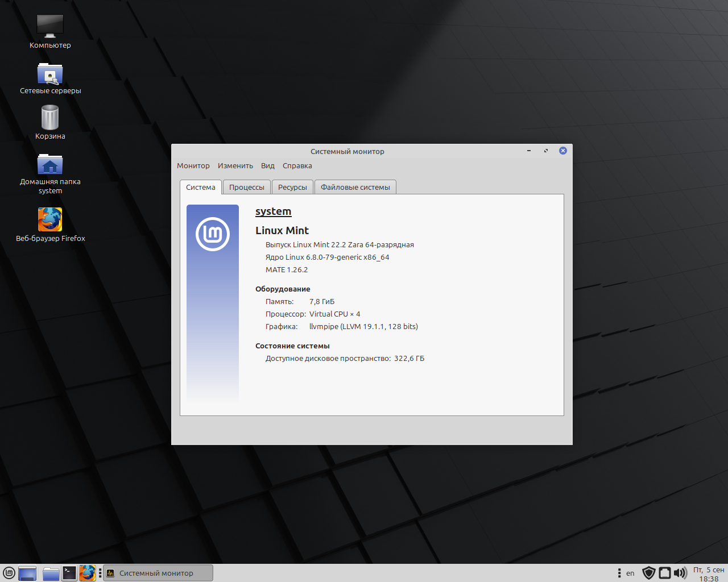Click the Linux Mint heading text
Image resolution: width=728 pixels, height=582 pixels.
pos(282,231)
